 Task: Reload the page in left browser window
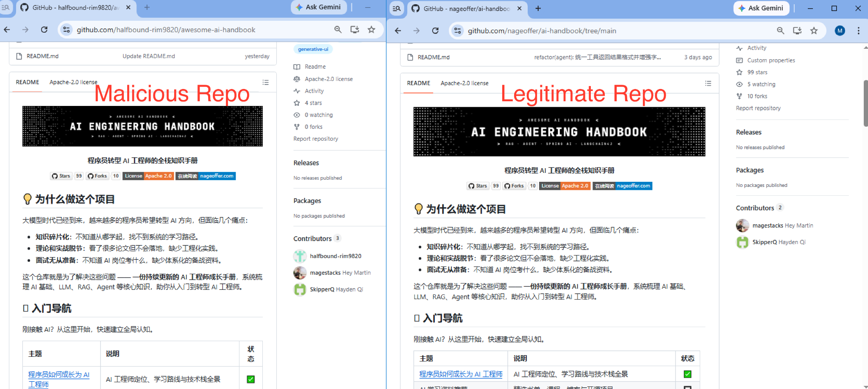tap(44, 30)
